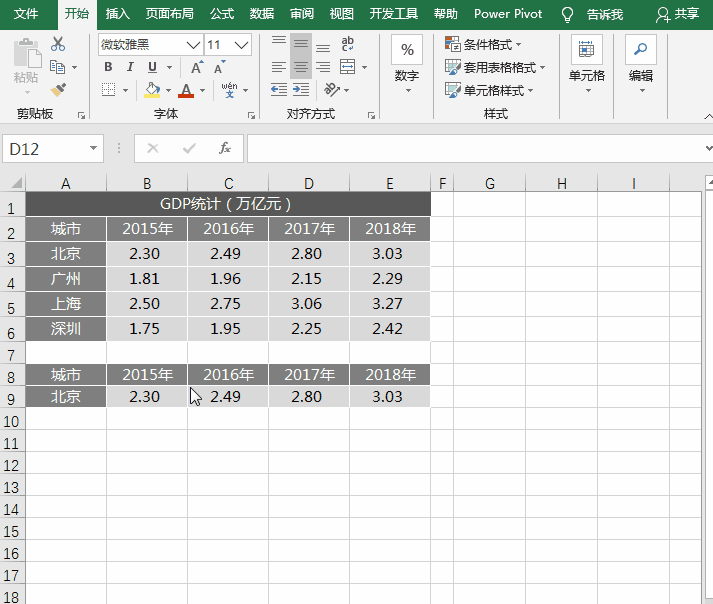Open Conditional Formatting (条件格式) menu
Viewport: 713px width, 604px height.
483,44
